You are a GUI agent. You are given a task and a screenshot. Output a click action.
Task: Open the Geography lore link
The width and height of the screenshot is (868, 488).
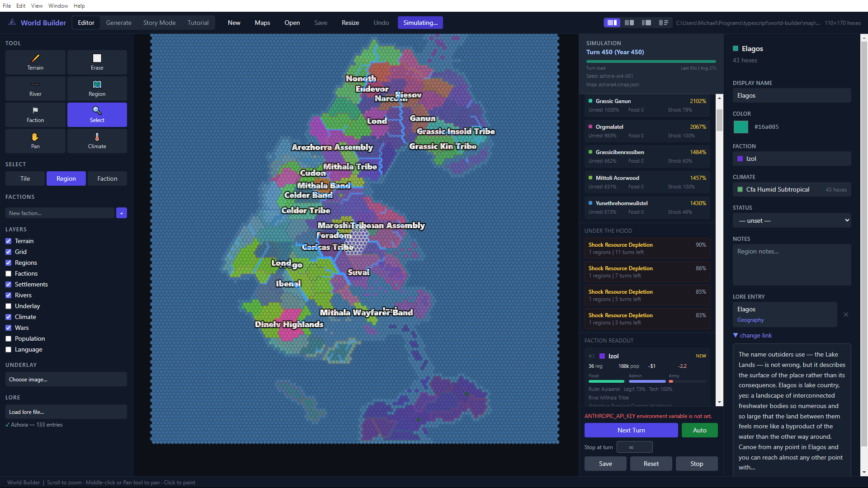pyautogui.click(x=750, y=320)
